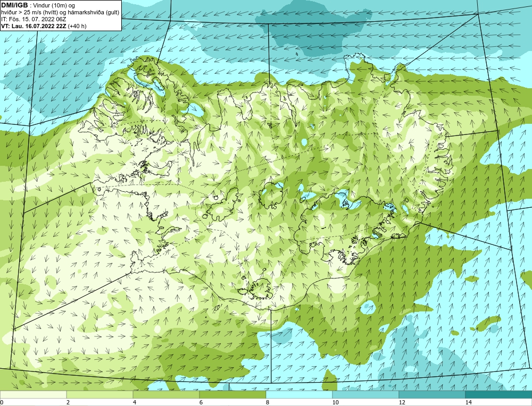Click the scale label "12"
This screenshot has height=406, width=532.
click(402, 402)
